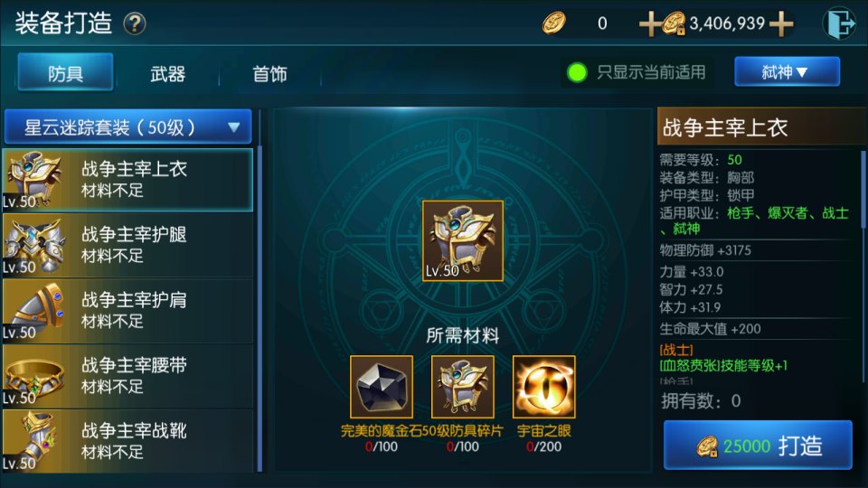Open the 弑神 class dropdown
This screenshot has height=488, width=868.
787,72
